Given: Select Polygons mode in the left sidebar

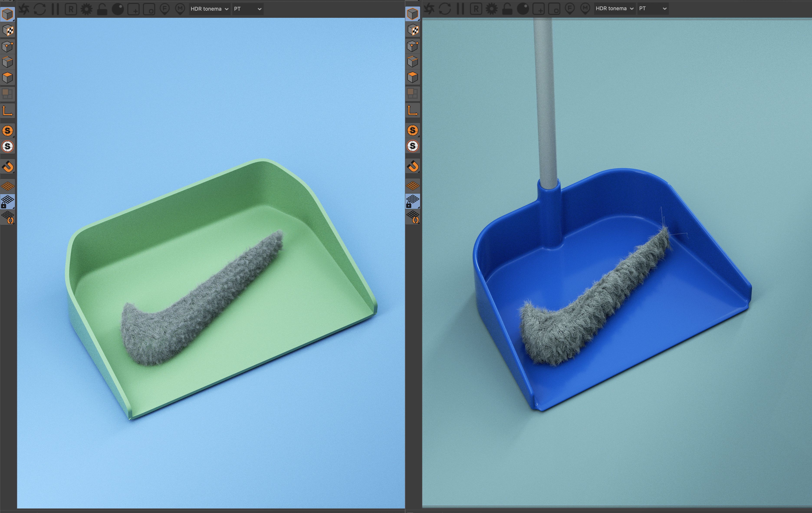Looking at the screenshot, I should coord(7,78).
